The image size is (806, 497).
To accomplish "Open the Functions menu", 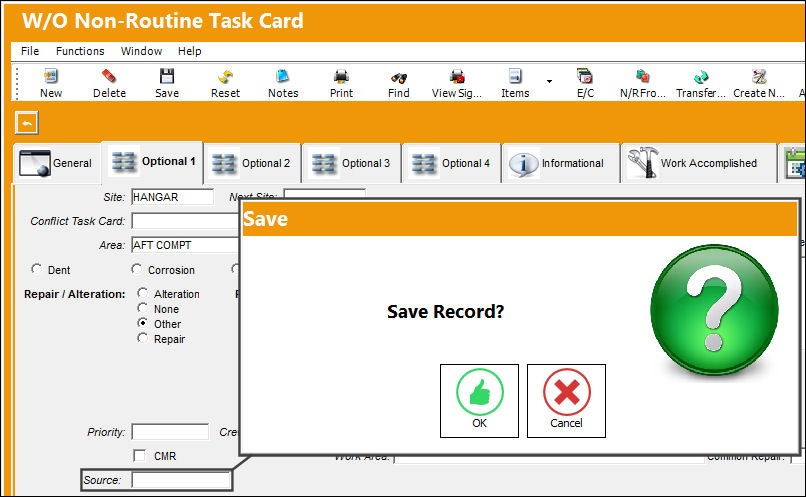I will [x=80, y=51].
